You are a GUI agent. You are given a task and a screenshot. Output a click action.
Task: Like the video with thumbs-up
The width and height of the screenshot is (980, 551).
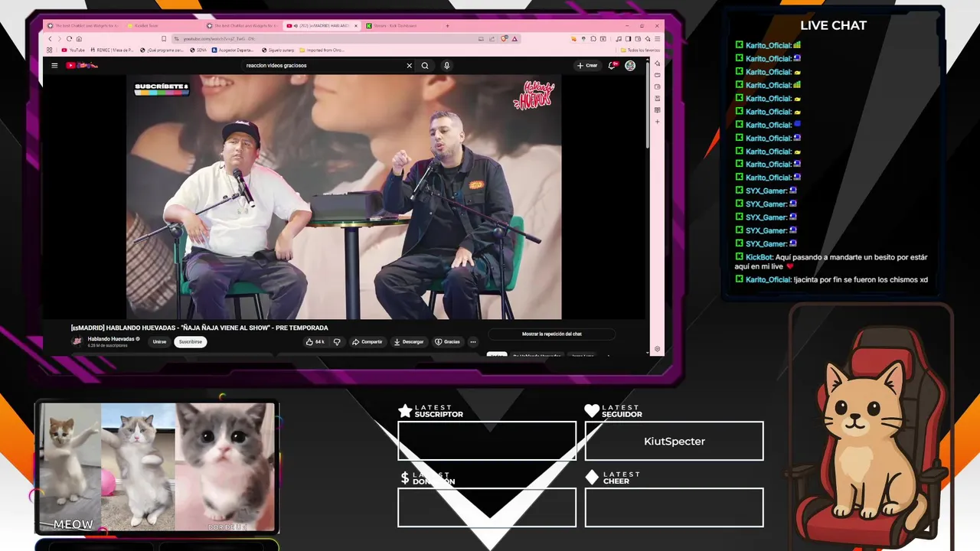[315, 342]
